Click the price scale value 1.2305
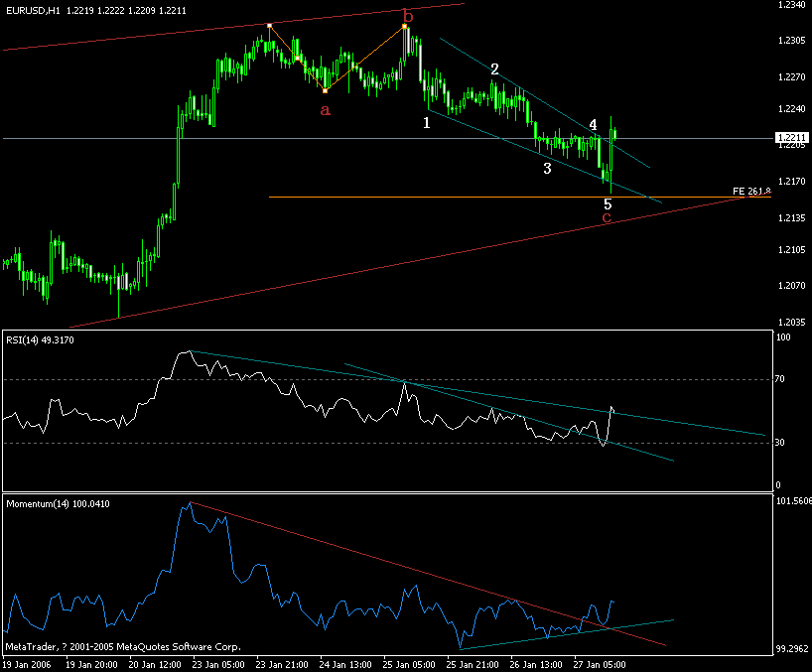 pyautogui.click(x=792, y=41)
